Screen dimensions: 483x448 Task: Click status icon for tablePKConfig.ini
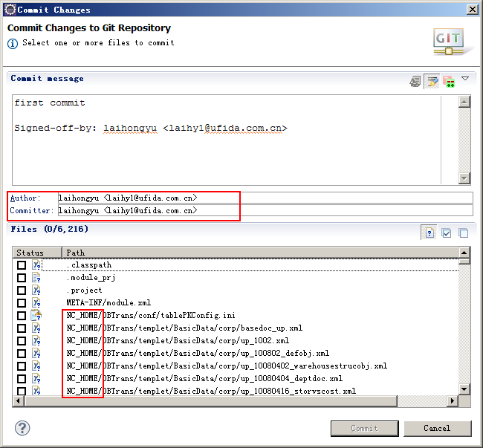pyautogui.click(x=36, y=315)
